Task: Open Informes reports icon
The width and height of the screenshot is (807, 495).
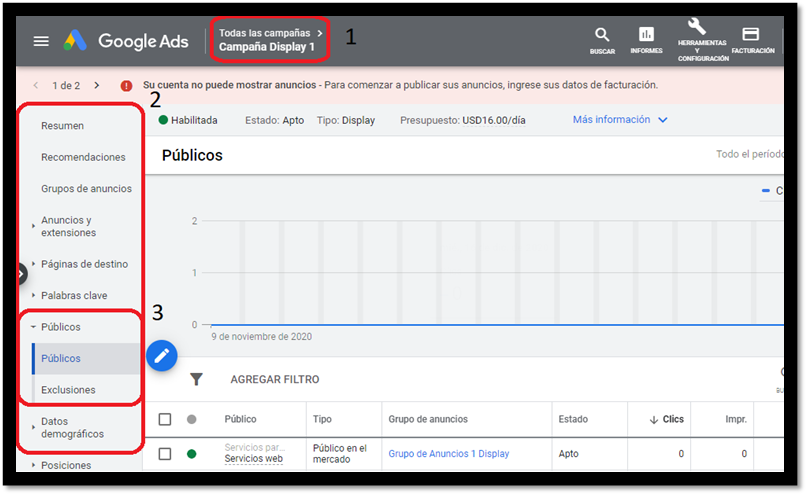Action: (x=646, y=40)
